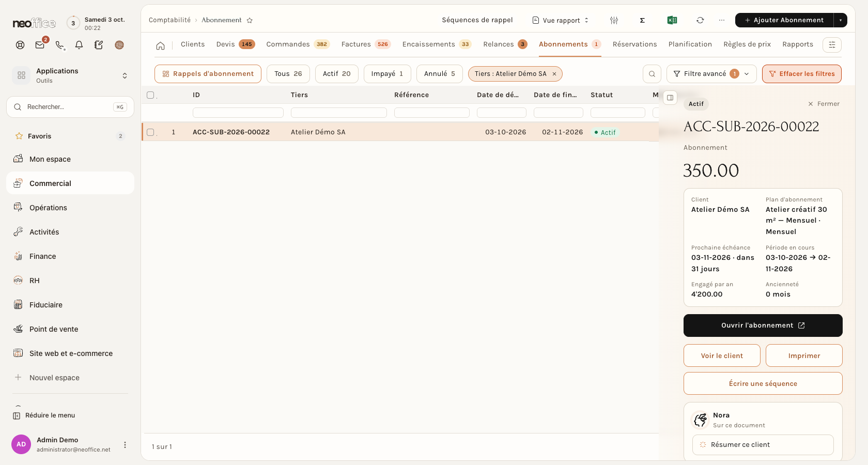Open the Relances tab
The width and height of the screenshot is (868, 465).
point(505,44)
